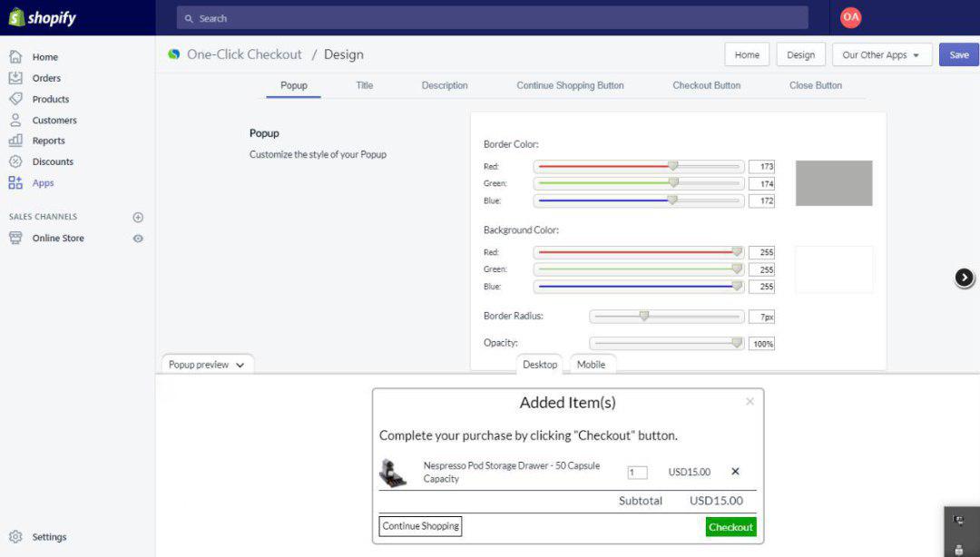Screen dimensions: 980x557
Task: Open Online Store sales channel
Action: [58, 239]
